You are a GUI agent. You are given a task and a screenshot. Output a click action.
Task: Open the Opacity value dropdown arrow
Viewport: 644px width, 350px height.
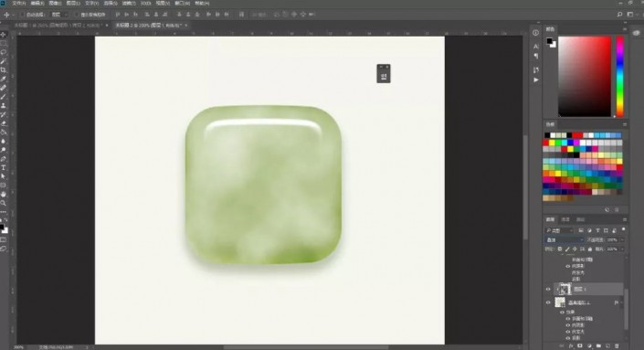[x=622, y=240]
